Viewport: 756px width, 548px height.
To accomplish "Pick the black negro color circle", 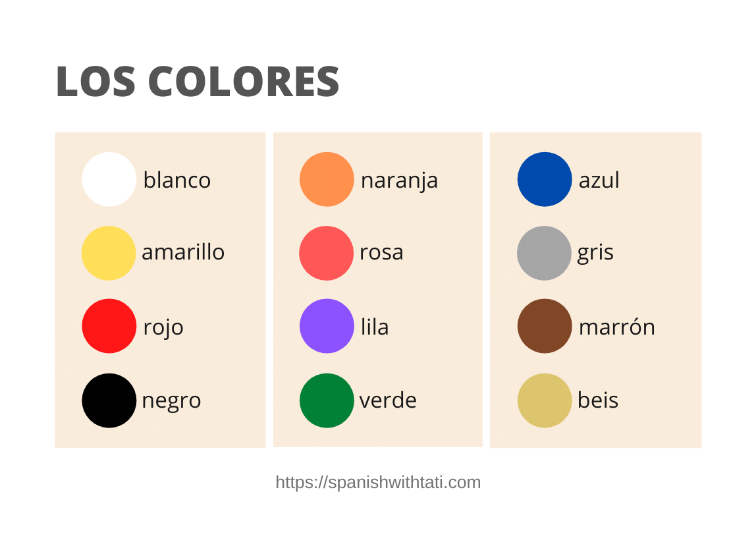I will [109, 400].
